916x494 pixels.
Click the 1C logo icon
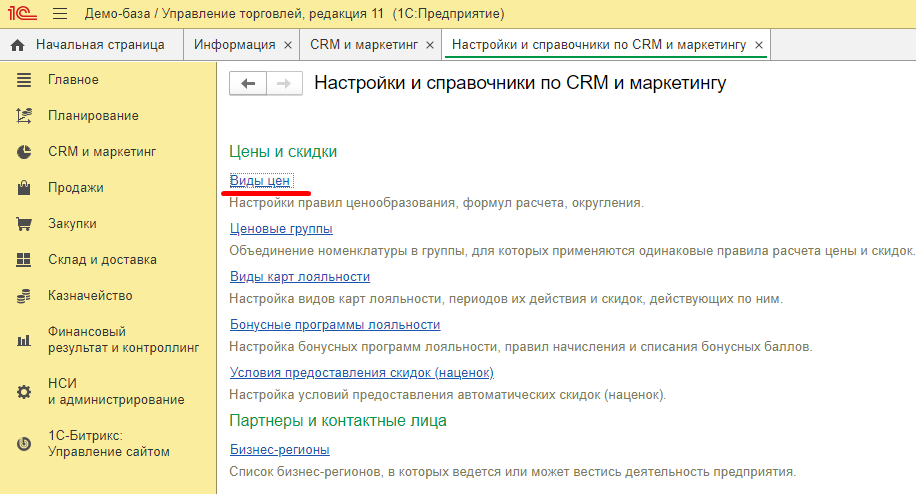tap(22, 15)
